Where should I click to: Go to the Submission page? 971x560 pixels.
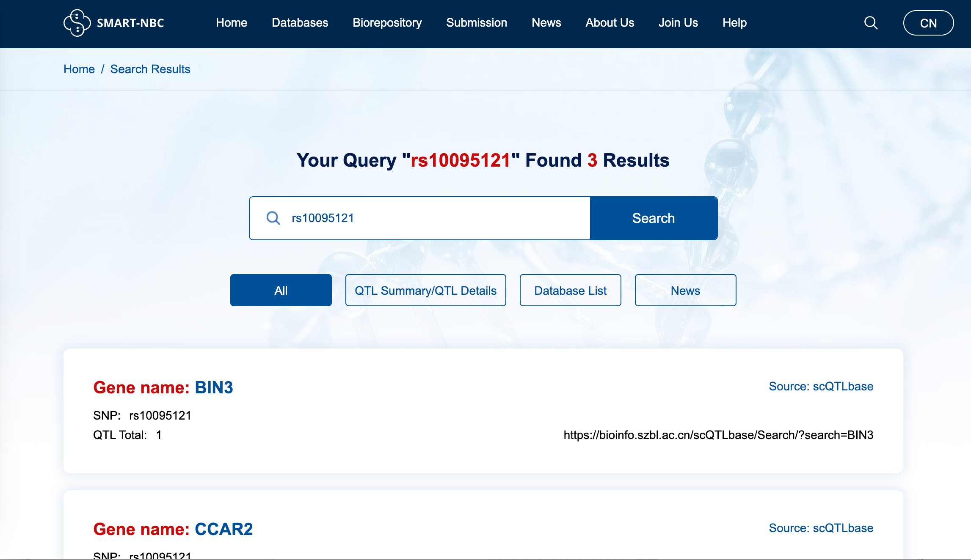pos(476,23)
